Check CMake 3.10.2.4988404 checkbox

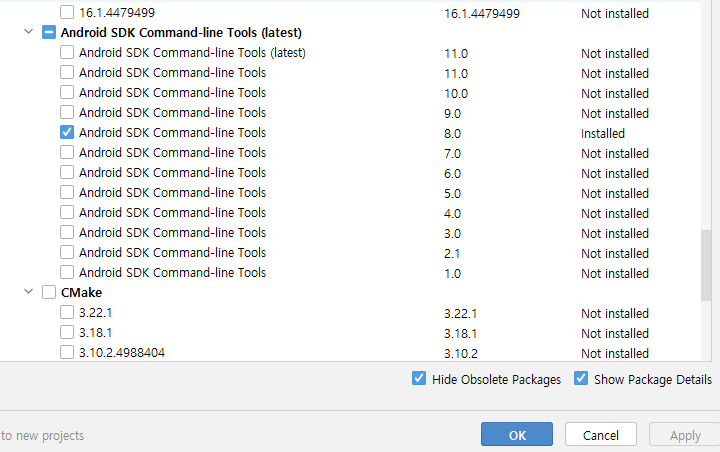[x=67, y=352]
